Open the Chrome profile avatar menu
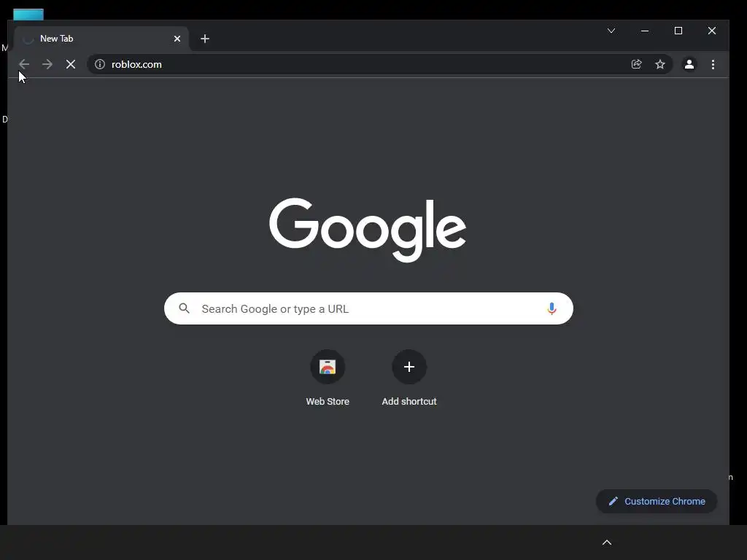Image resolution: width=747 pixels, height=560 pixels. pos(689,64)
